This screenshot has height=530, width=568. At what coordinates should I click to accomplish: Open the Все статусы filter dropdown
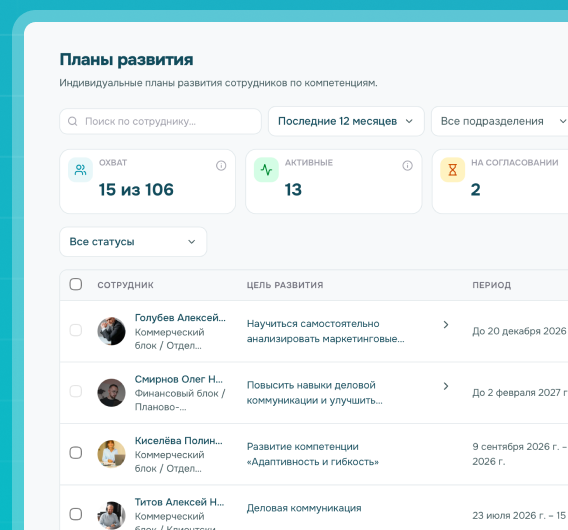pyautogui.click(x=133, y=242)
